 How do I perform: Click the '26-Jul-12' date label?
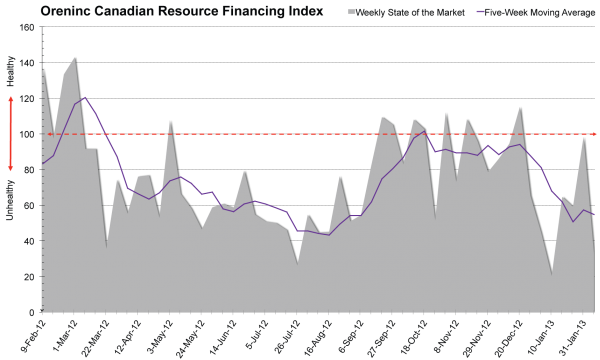(x=288, y=337)
